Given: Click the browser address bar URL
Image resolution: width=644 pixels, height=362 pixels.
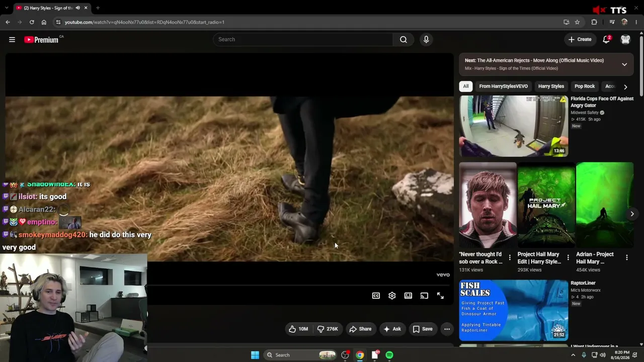Looking at the screenshot, I should tap(144, 22).
